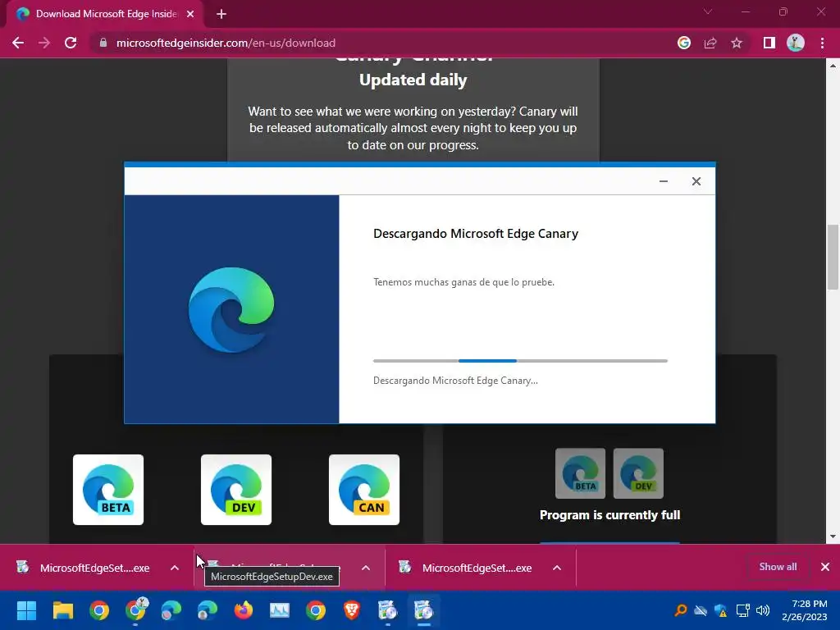Click 'Tenemos muchas ganas de que lo pruebe.' text
This screenshot has width=840, height=630.
464,282
